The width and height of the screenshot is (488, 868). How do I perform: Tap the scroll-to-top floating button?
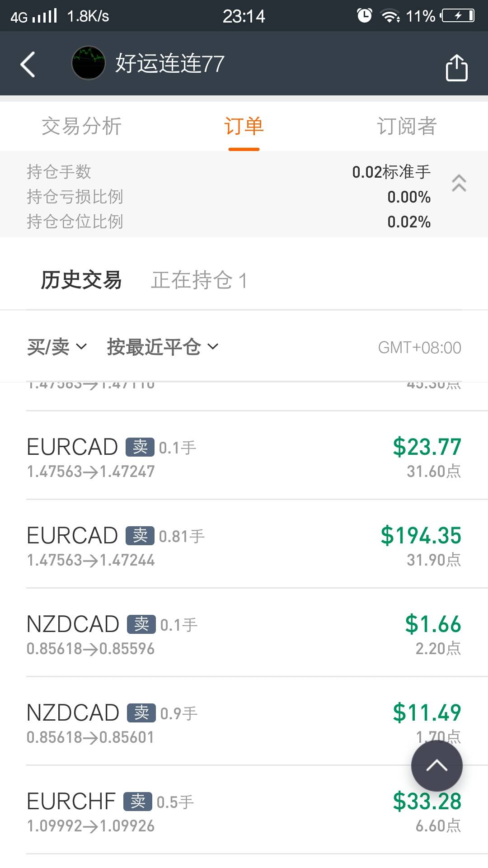coord(436,766)
